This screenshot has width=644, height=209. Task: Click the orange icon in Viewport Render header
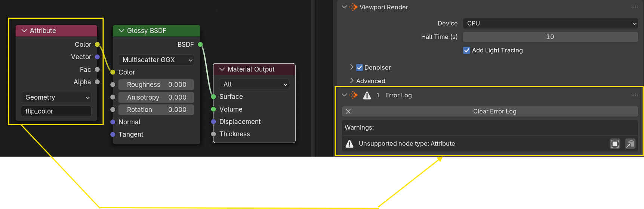point(354,7)
